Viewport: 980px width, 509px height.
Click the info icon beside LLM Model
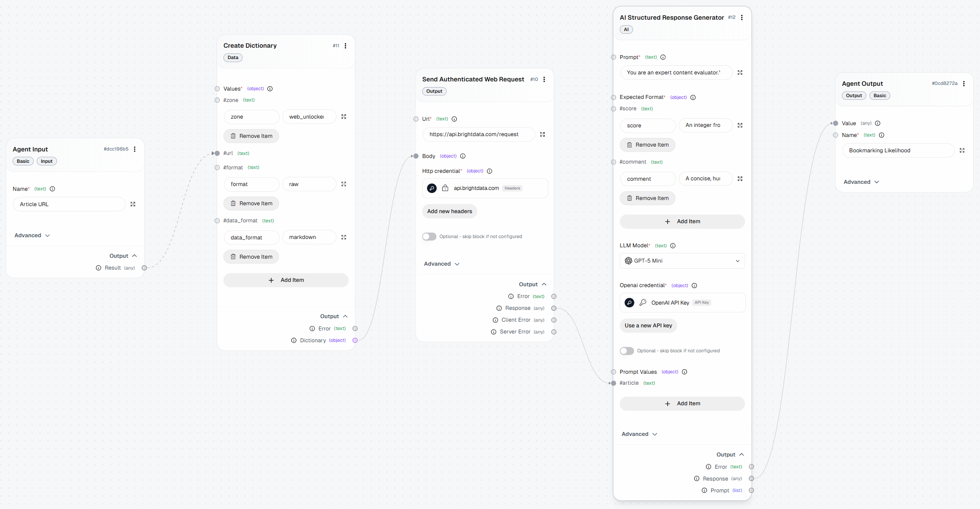coord(672,246)
